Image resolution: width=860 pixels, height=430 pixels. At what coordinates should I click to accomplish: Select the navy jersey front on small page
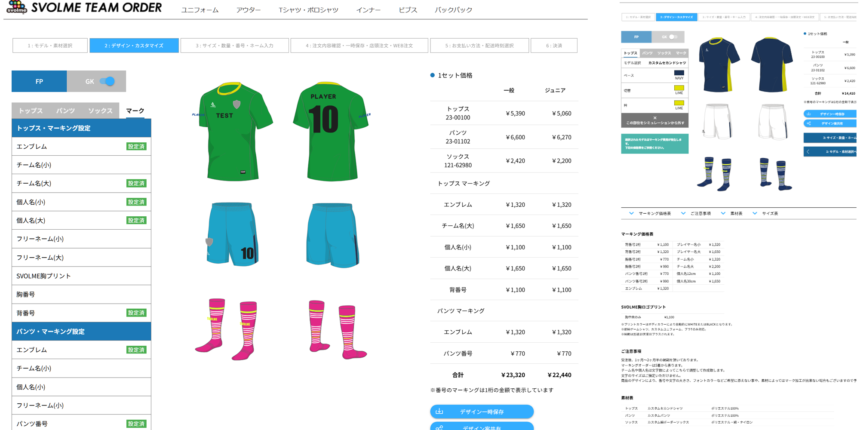click(x=719, y=65)
